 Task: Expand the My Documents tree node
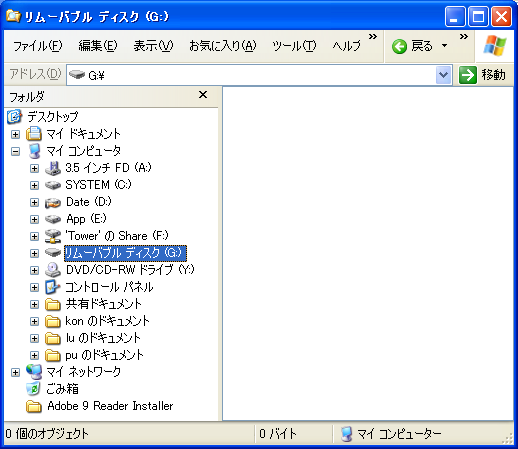(15, 134)
